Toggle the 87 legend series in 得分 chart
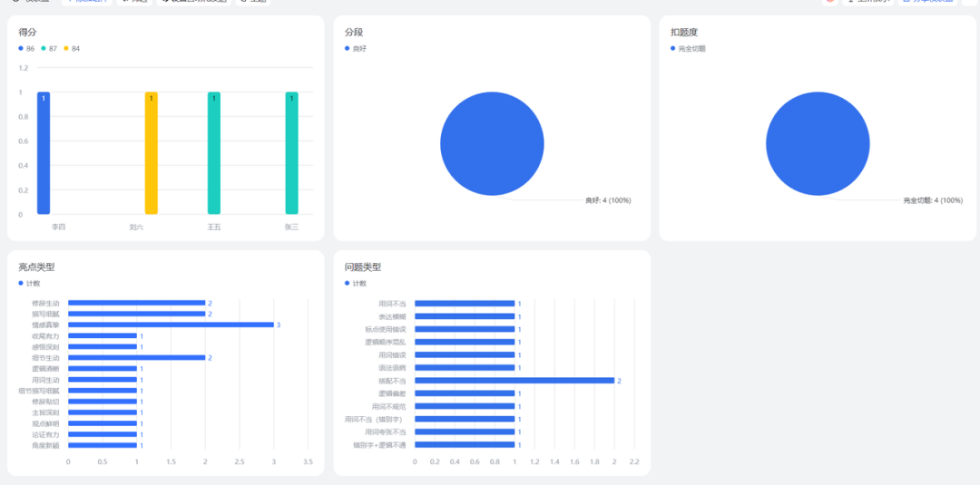Image resolution: width=980 pixels, height=485 pixels. [x=49, y=49]
